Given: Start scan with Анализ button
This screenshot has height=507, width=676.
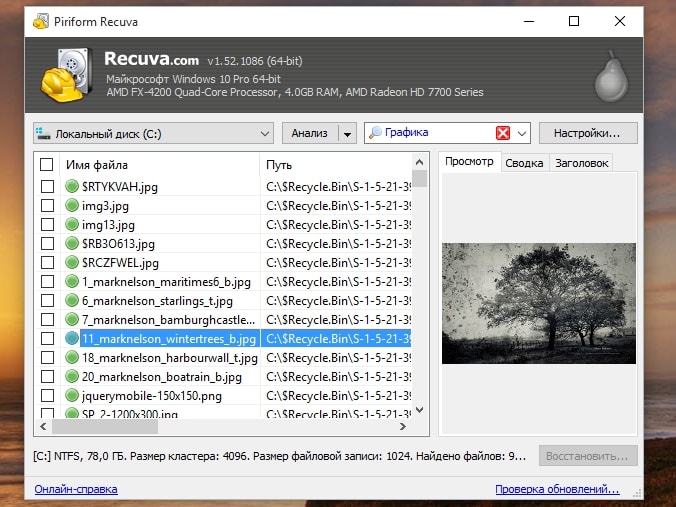Looking at the screenshot, I should tap(310, 133).
